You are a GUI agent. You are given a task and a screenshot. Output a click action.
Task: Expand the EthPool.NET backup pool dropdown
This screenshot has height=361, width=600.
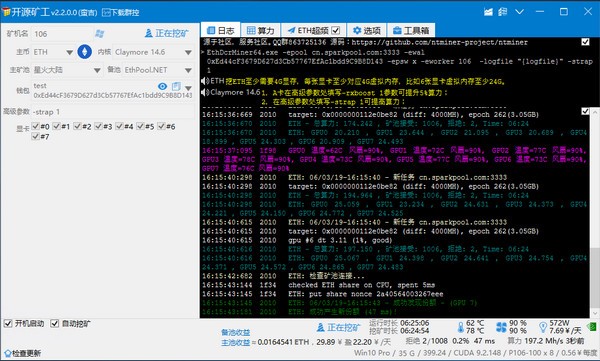[188, 70]
